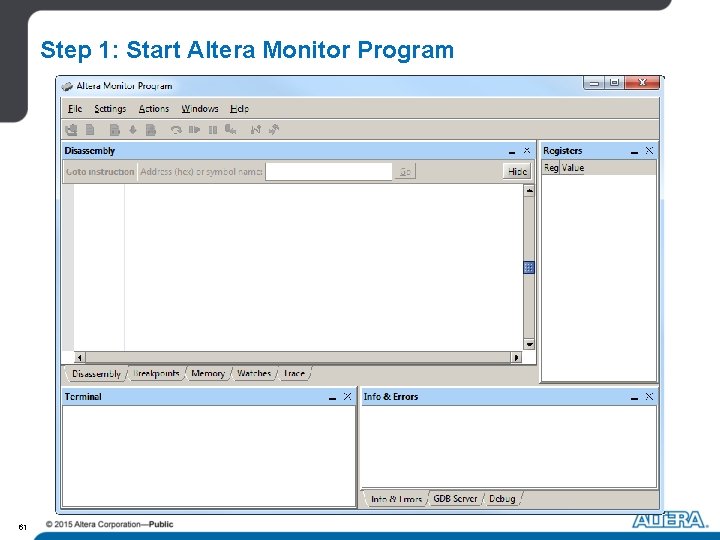Click the Goto instruction label

click(100, 172)
